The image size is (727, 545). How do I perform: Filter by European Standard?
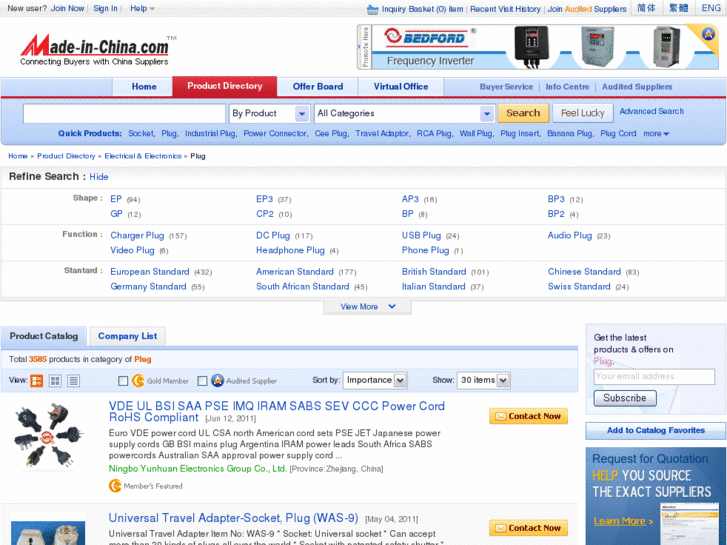pyautogui.click(x=150, y=272)
